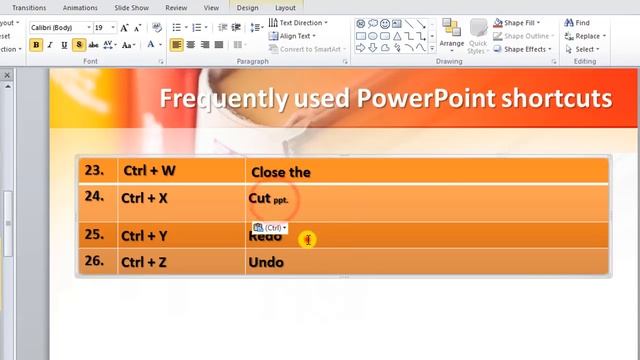This screenshot has width=640, height=360.
Task: Switch to the Animations tab
Action: tap(80, 8)
